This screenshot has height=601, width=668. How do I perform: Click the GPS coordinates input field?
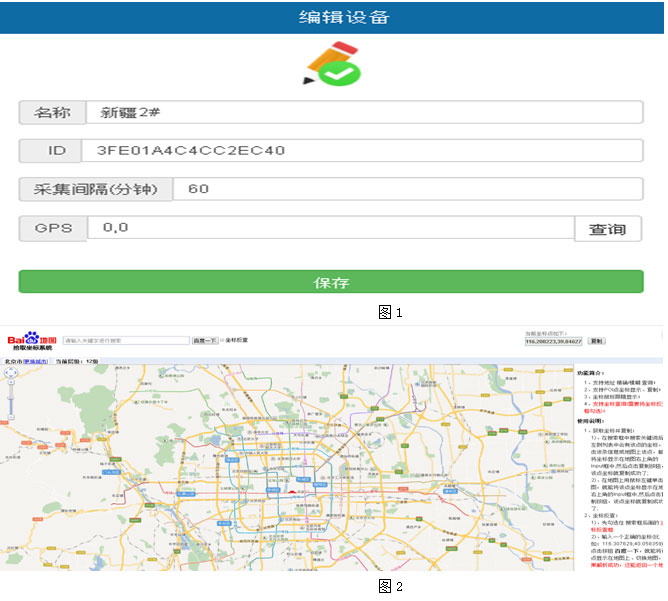(330, 228)
